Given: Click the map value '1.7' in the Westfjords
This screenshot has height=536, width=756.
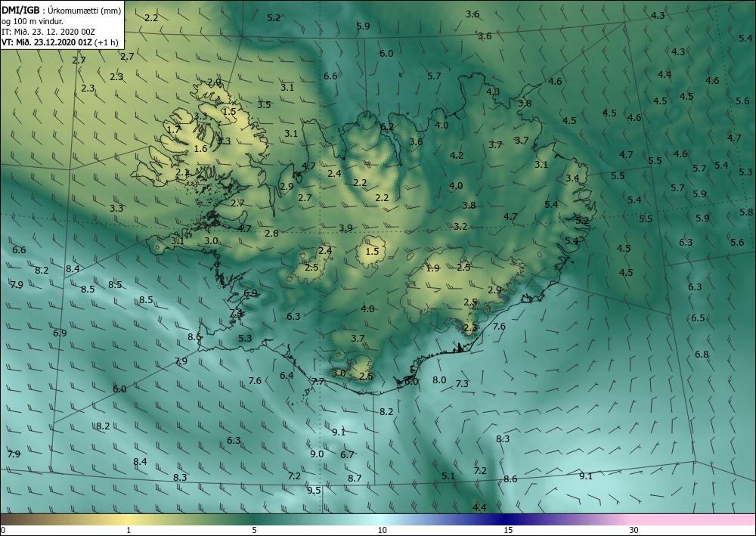Looking at the screenshot, I should (174, 130).
